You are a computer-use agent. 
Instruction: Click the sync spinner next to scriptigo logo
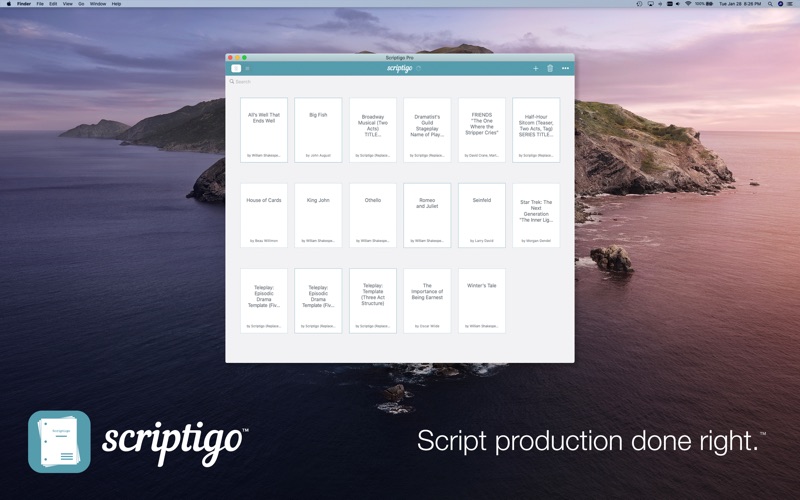(418, 68)
